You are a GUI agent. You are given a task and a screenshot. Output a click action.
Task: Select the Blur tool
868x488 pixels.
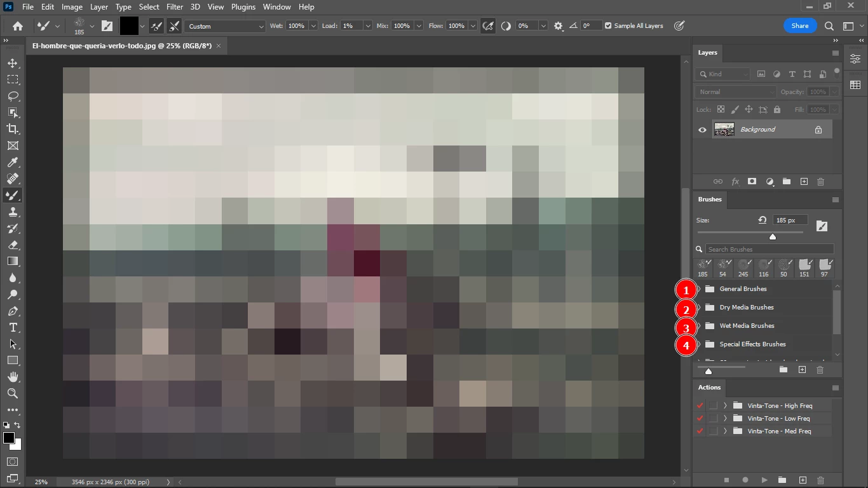click(13, 278)
